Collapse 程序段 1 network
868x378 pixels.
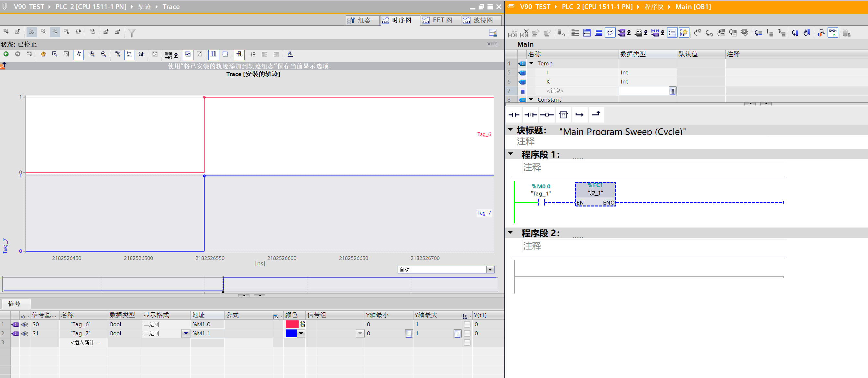click(x=510, y=154)
